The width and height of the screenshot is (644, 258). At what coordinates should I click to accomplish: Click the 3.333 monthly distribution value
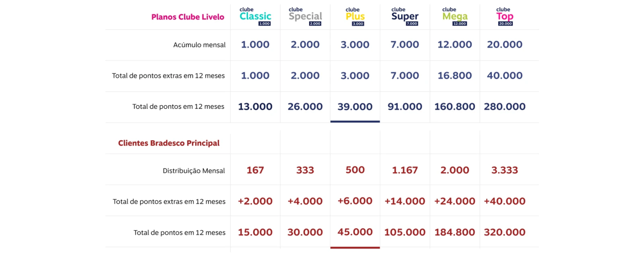504,170
